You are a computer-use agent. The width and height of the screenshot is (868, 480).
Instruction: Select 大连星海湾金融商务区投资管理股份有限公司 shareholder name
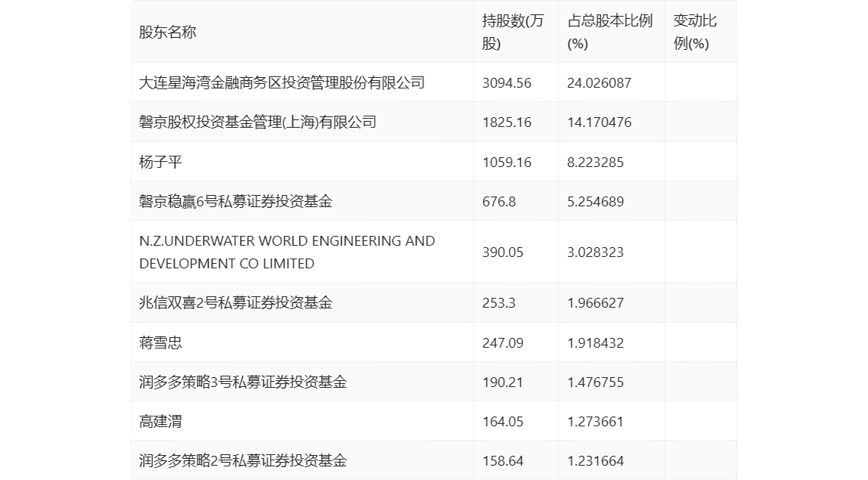pos(282,82)
